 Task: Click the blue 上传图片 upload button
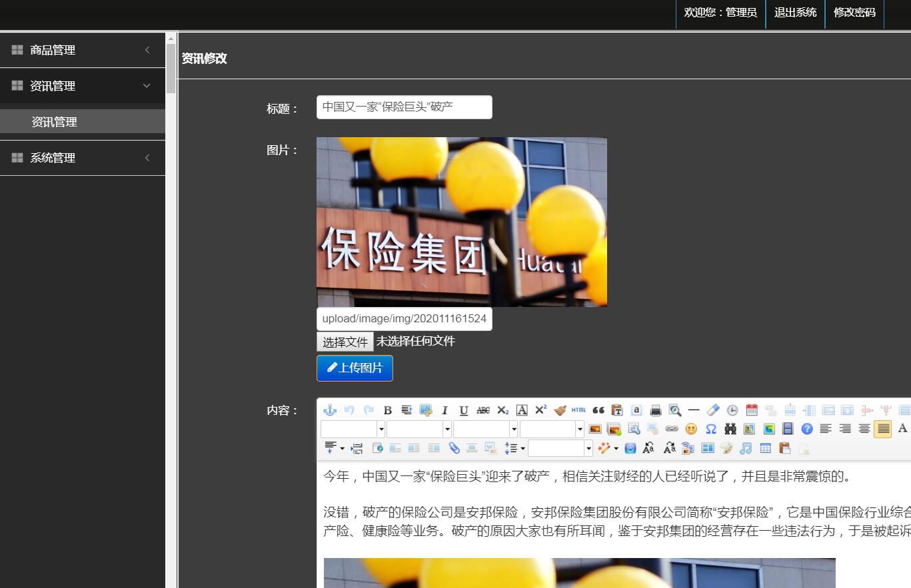(x=355, y=368)
